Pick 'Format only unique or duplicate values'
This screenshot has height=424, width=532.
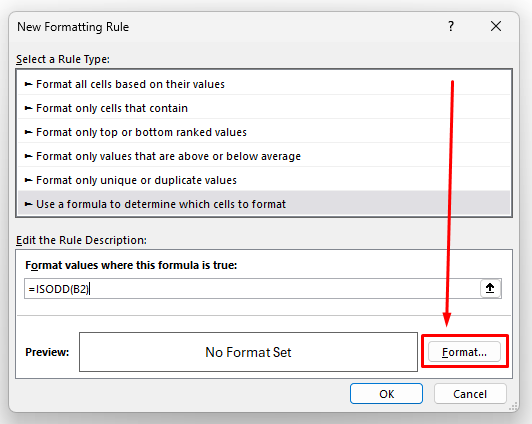(264, 180)
